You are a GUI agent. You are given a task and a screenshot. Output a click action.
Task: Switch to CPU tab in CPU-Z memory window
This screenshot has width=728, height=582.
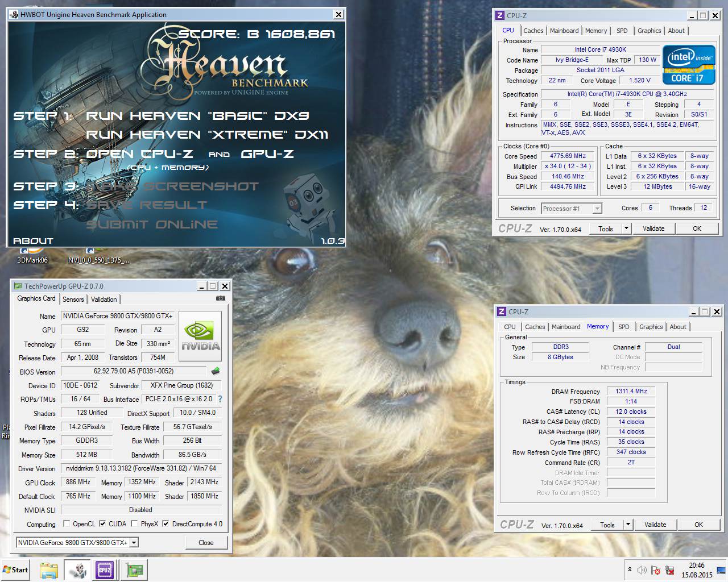510,327
